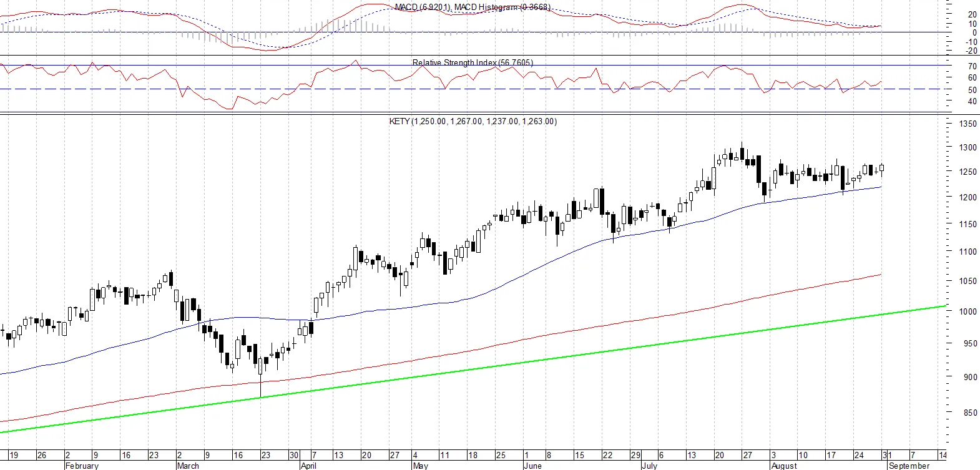Click the 1350 price axis value
Viewport: 980px width, 470px height.
[968, 124]
